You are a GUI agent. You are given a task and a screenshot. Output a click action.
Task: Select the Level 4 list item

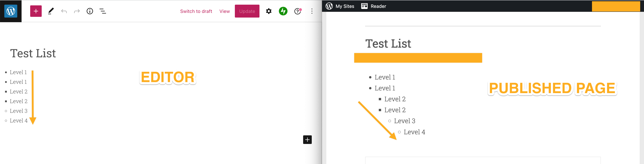click(x=19, y=120)
